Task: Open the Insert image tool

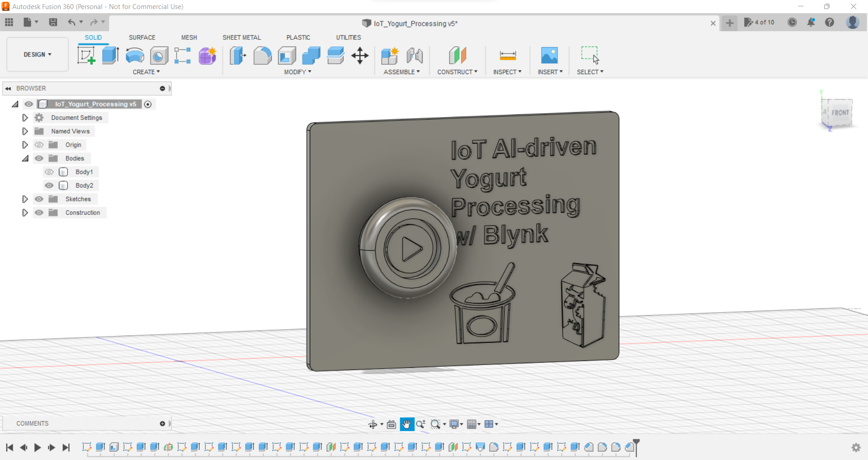Action: [549, 56]
